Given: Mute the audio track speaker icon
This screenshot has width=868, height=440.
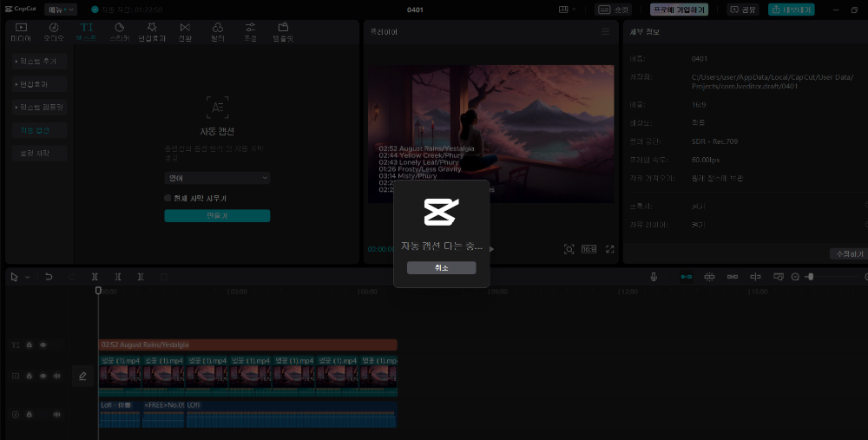Looking at the screenshot, I should point(57,415).
